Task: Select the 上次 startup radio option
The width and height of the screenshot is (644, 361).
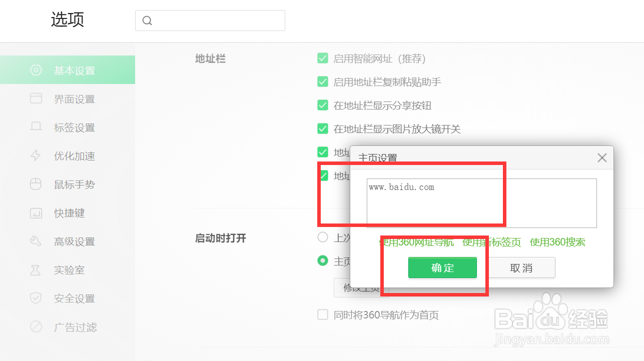Action: 323,237
